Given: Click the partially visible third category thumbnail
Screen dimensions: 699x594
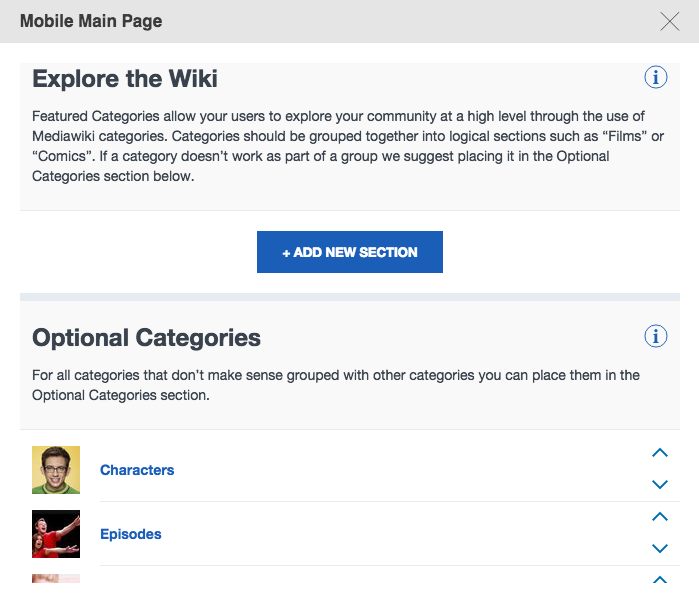Looking at the screenshot, I should (56, 579).
